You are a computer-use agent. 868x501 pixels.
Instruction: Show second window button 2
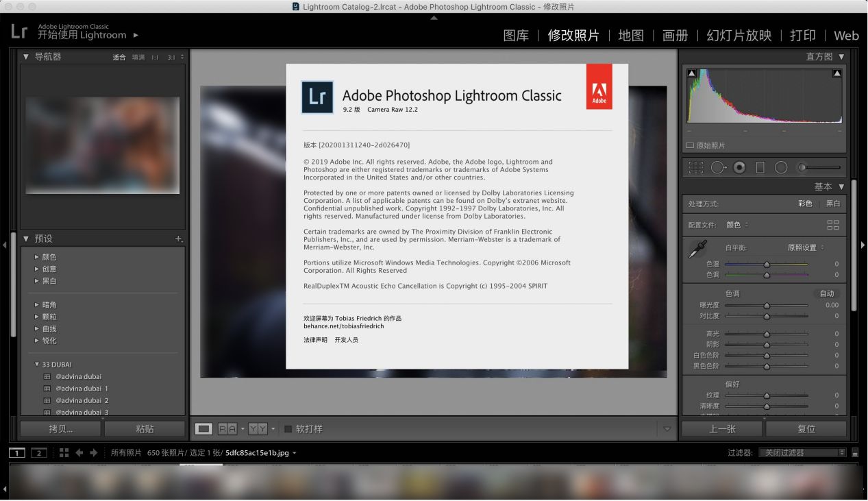click(39, 453)
